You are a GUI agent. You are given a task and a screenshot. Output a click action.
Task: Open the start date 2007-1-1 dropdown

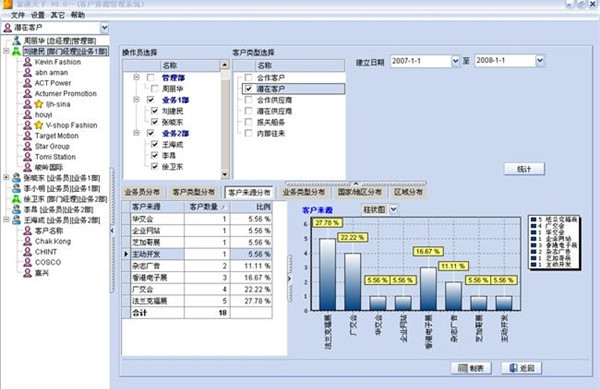pyautogui.click(x=455, y=61)
